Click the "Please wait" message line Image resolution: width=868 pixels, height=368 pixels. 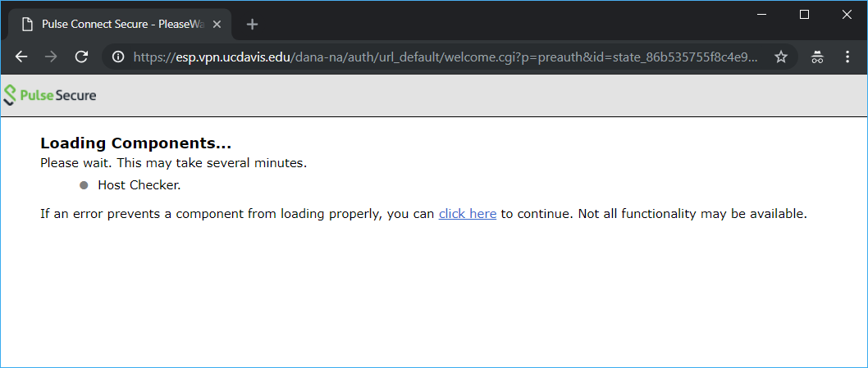[x=173, y=164]
